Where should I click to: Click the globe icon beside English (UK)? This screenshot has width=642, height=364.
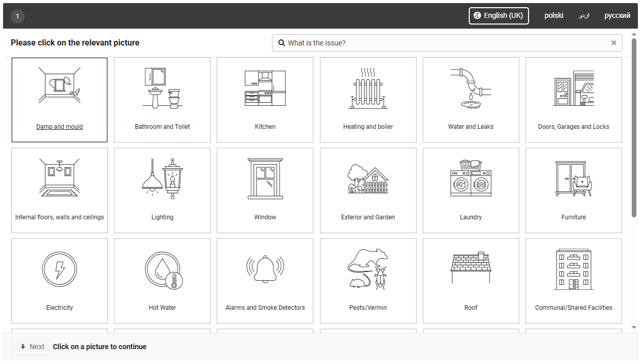click(x=477, y=15)
